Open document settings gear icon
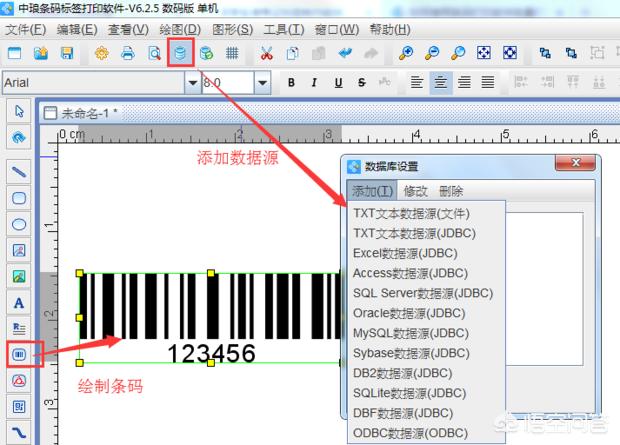Viewport: 620px width, 445px height. pyautogui.click(x=102, y=53)
